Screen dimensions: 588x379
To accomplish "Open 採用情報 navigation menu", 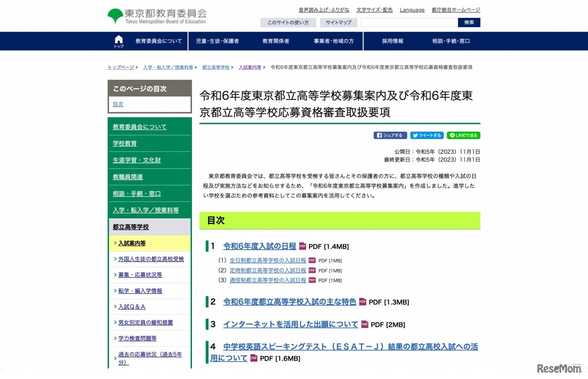I will pyautogui.click(x=393, y=41).
